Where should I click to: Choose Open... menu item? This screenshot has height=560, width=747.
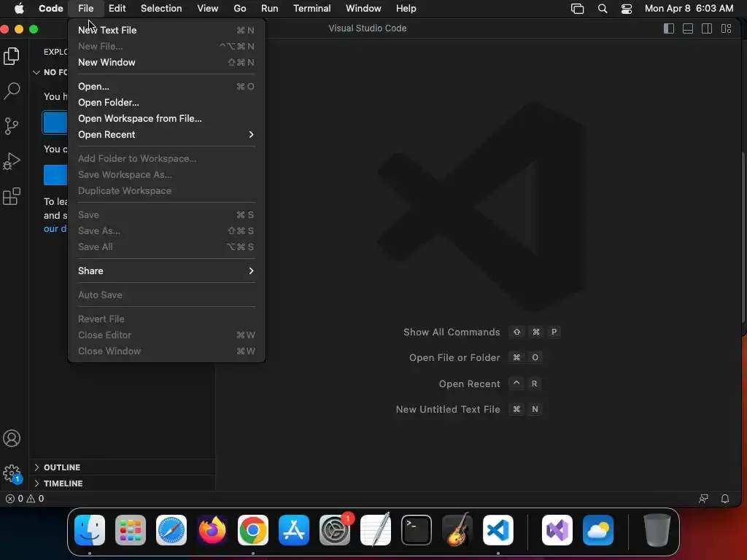point(166,87)
